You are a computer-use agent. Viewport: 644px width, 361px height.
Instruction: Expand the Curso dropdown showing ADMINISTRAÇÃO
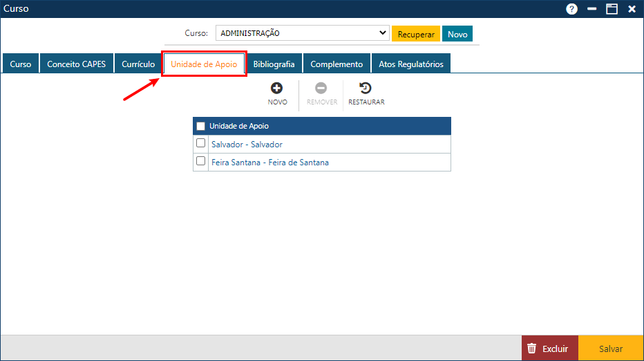tap(383, 33)
